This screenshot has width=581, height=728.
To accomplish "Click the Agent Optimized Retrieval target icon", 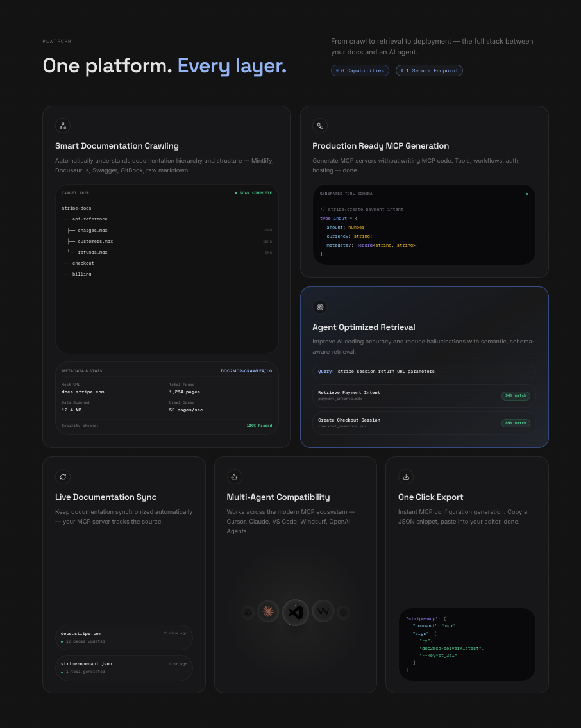I will 320,307.
